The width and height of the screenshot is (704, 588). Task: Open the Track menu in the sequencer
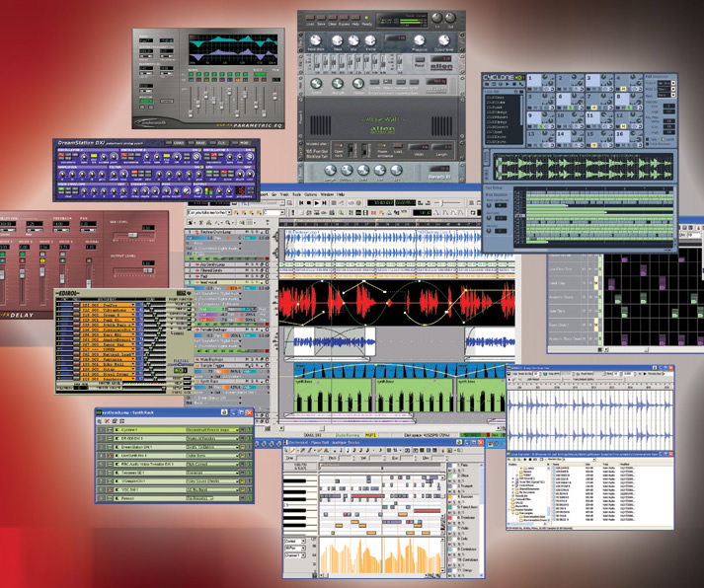[284, 194]
